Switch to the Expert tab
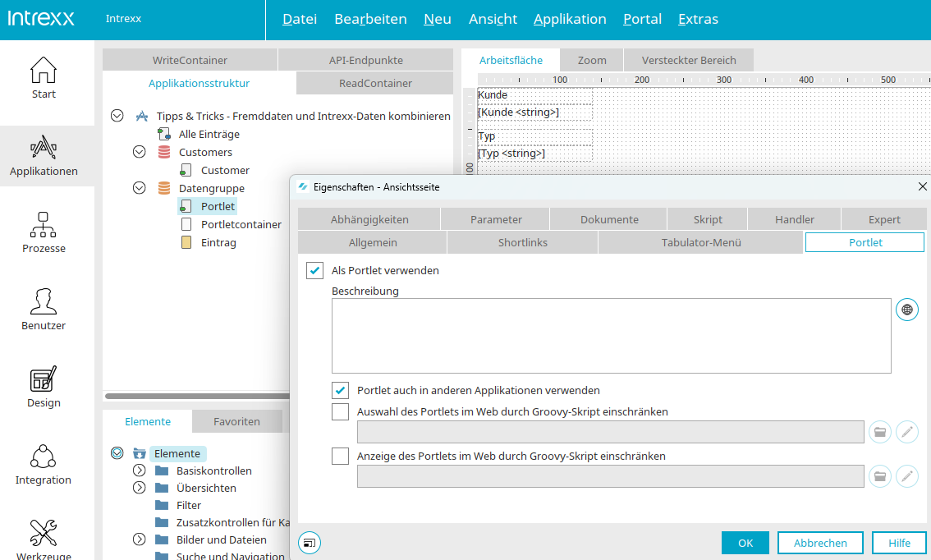 884,219
